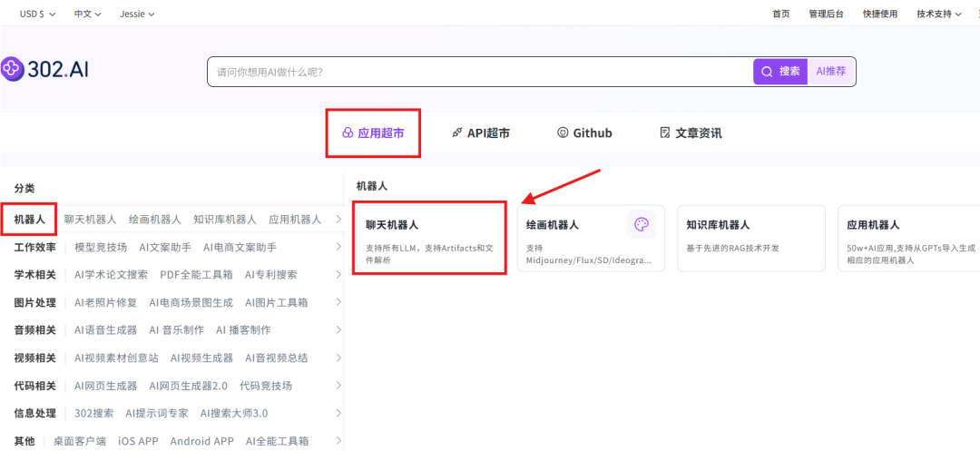Open AI学术论文搜索
Screen dimensions: 980x451
(x=111, y=274)
